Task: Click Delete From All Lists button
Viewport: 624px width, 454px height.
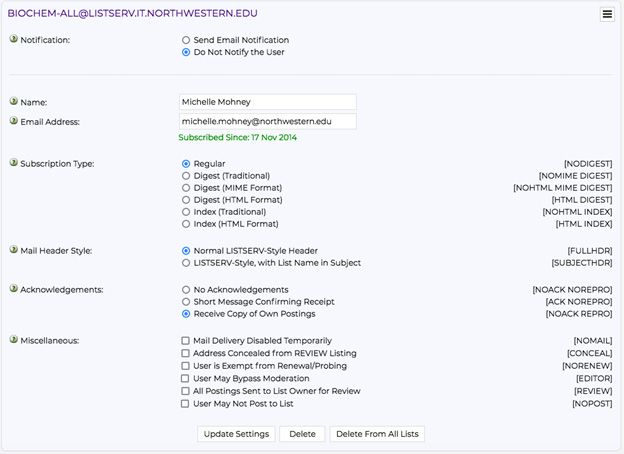Action: click(x=377, y=434)
